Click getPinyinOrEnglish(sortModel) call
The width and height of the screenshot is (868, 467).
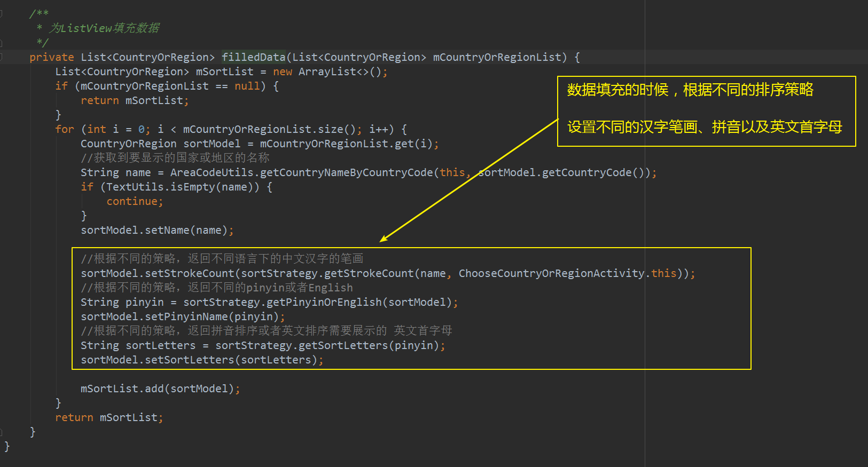click(x=359, y=302)
